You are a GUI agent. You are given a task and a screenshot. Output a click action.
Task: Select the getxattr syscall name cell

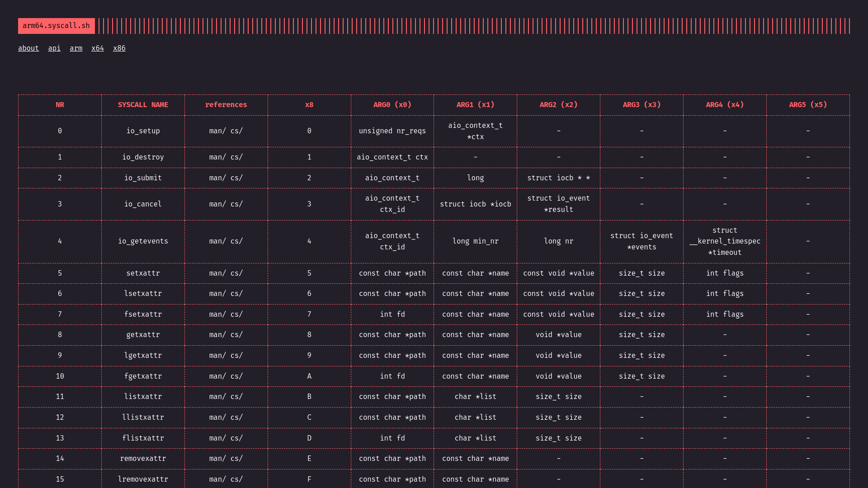(x=143, y=335)
